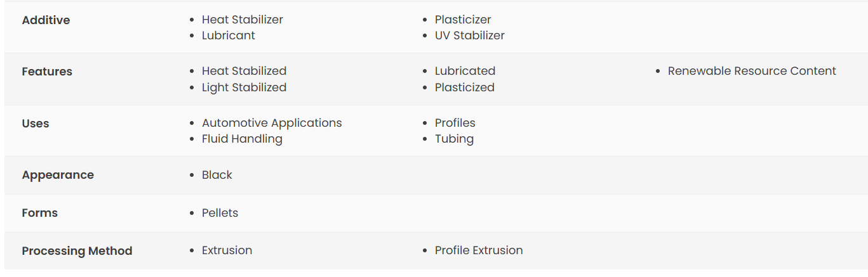Select the Plasticized feature item
Screen dimensions: 868x277
click(x=465, y=87)
